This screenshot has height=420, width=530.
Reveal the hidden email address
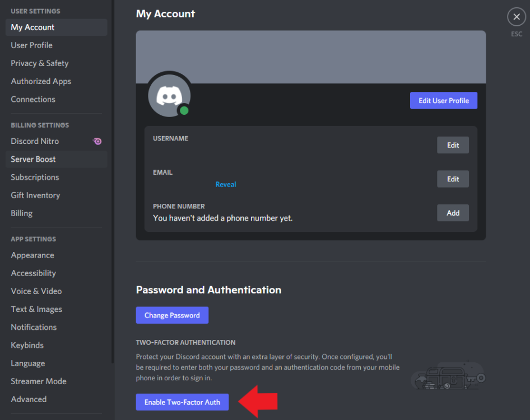pyautogui.click(x=226, y=184)
